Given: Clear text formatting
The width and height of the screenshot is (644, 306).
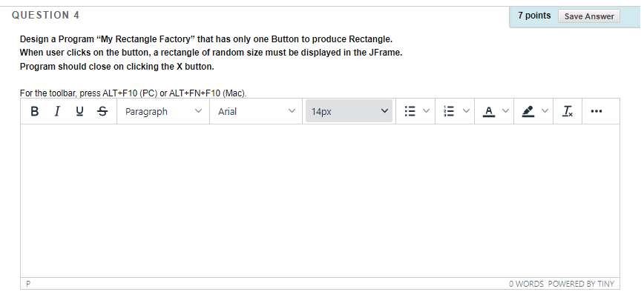Looking at the screenshot, I should 568,111.
